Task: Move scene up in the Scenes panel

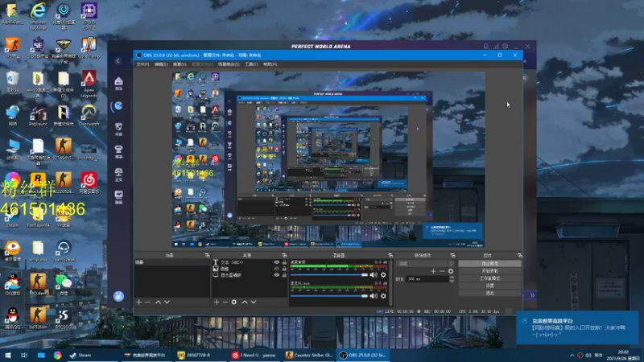Action: pos(158,302)
